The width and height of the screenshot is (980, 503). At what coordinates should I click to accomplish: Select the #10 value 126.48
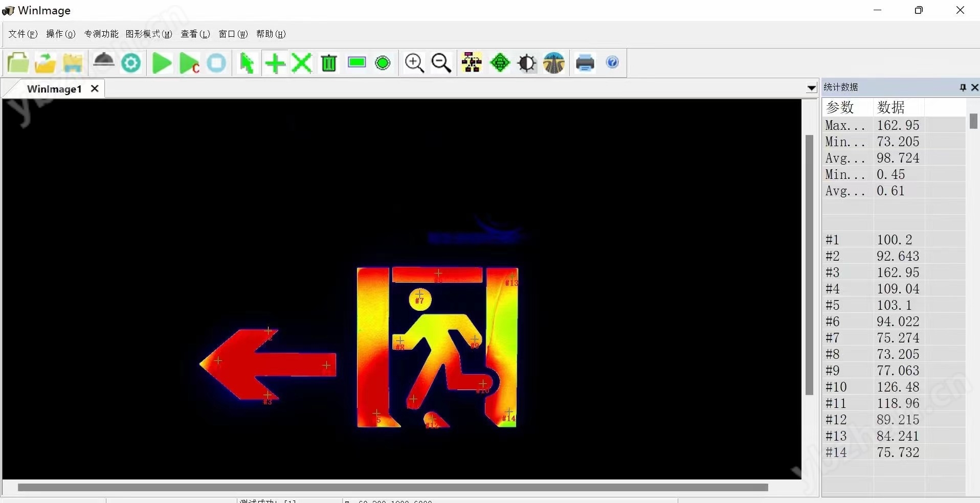[898, 387]
